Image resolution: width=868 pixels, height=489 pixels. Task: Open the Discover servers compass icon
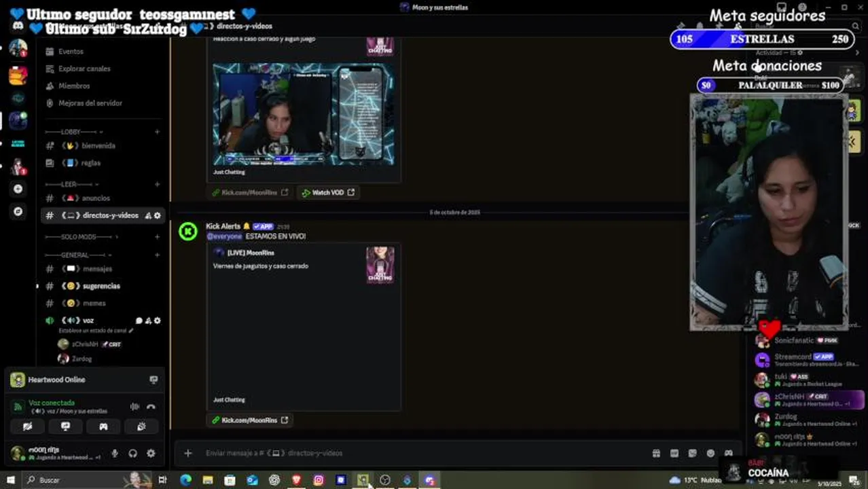[18, 211]
